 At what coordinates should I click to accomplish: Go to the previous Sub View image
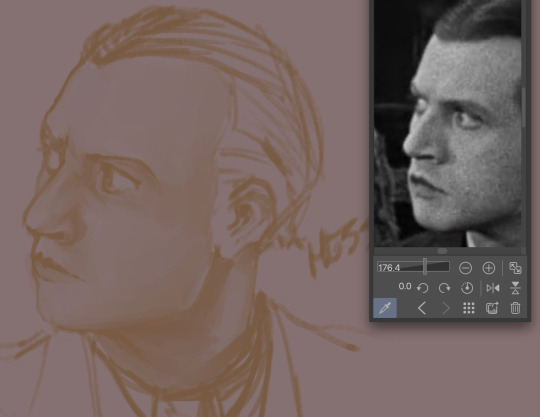coord(422,308)
